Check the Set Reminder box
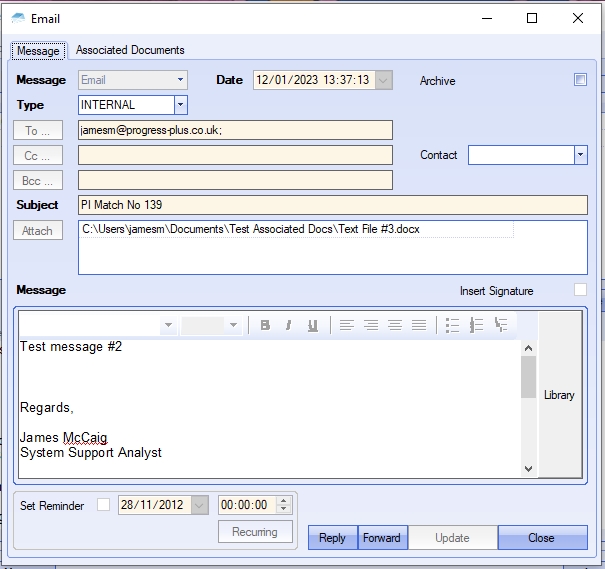This screenshot has height=569, width=605. 103,505
